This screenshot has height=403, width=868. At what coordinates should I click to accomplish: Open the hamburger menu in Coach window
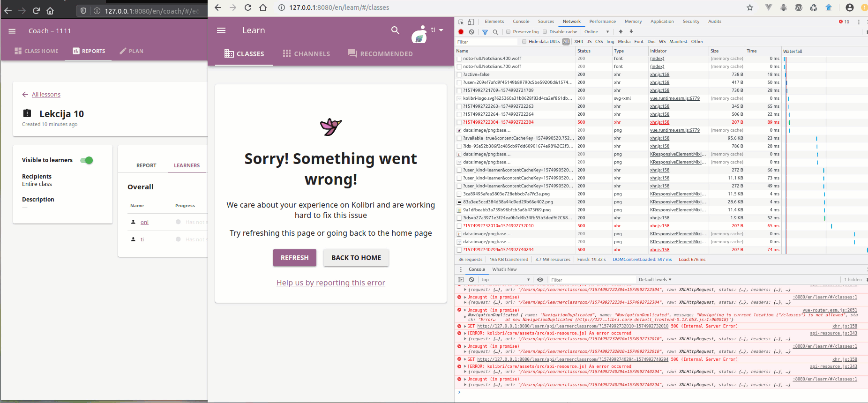click(12, 31)
